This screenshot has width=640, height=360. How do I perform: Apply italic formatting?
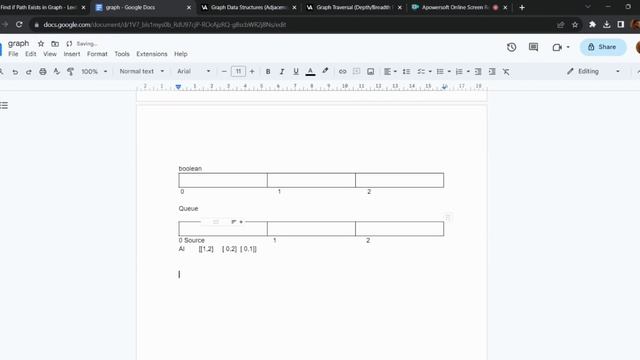(282, 71)
